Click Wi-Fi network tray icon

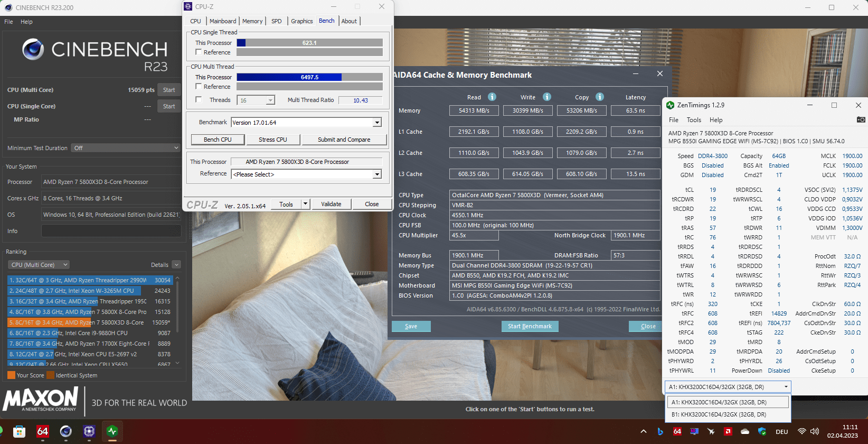pos(802,431)
